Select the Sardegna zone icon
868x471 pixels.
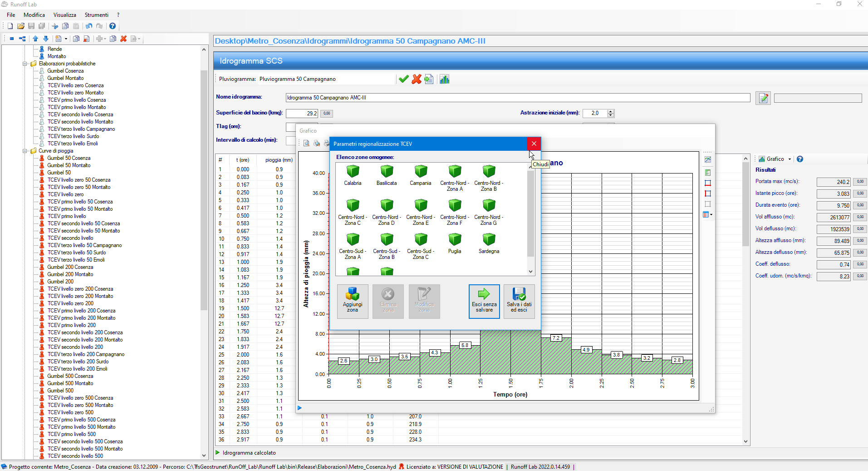(x=489, y=240)
